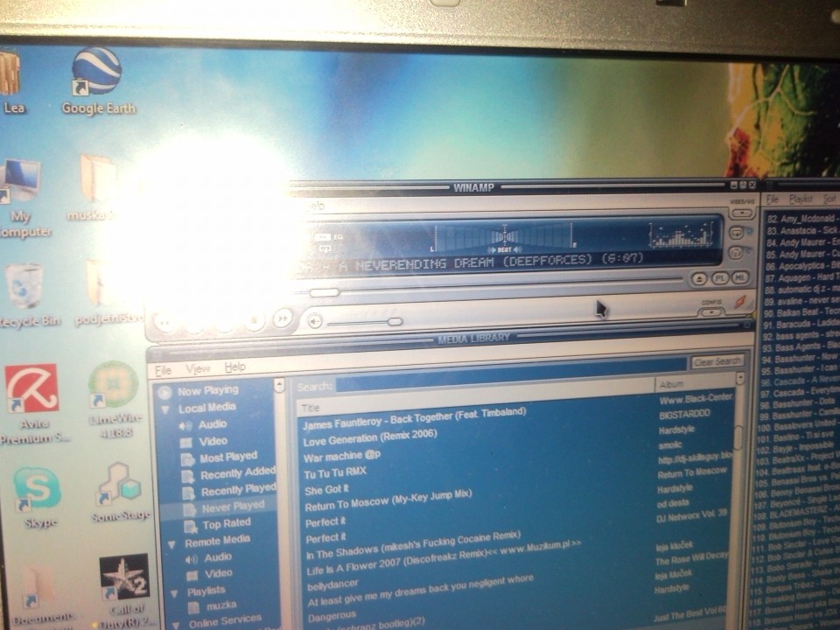Select track 'Dangerous' in library
Screen dimensions: 840x630
pos(332,617)
